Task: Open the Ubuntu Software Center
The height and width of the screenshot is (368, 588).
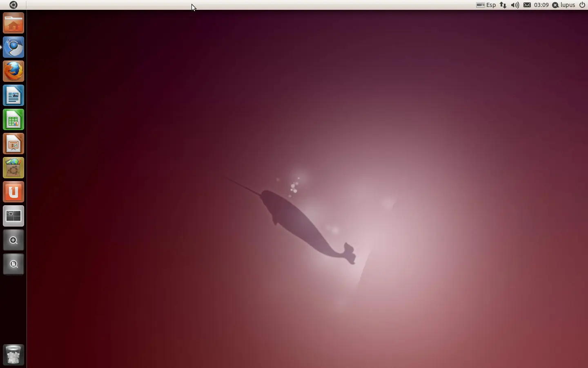Action: [13, 168]
